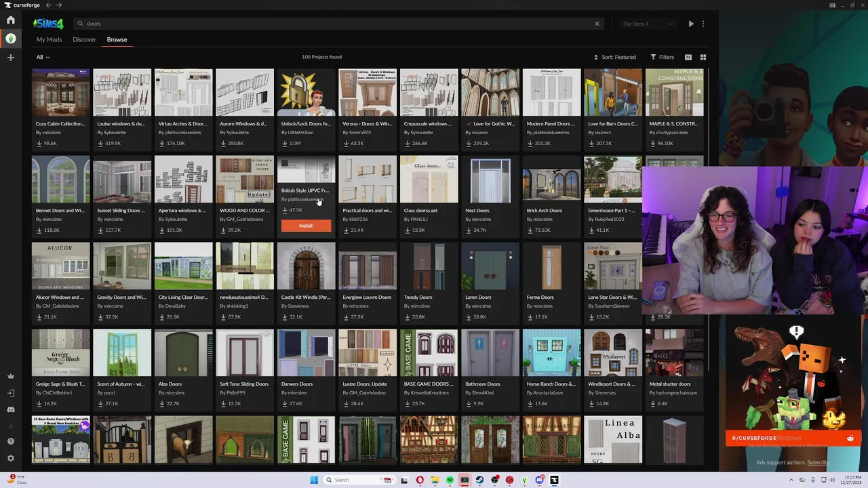Viewport: 868px width, 488px height.
Task: Click the 'Metal shutter doors' title
Action: [670, 384]
